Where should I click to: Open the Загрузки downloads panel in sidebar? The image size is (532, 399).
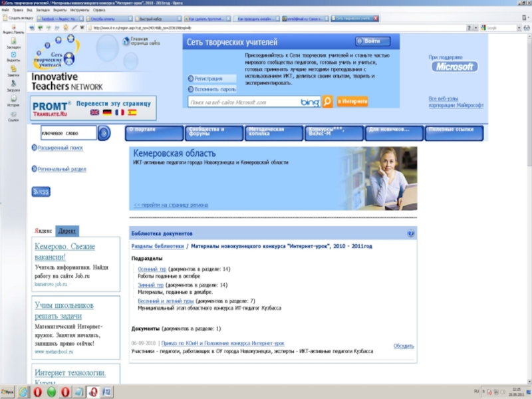click(x=13, y=86)
